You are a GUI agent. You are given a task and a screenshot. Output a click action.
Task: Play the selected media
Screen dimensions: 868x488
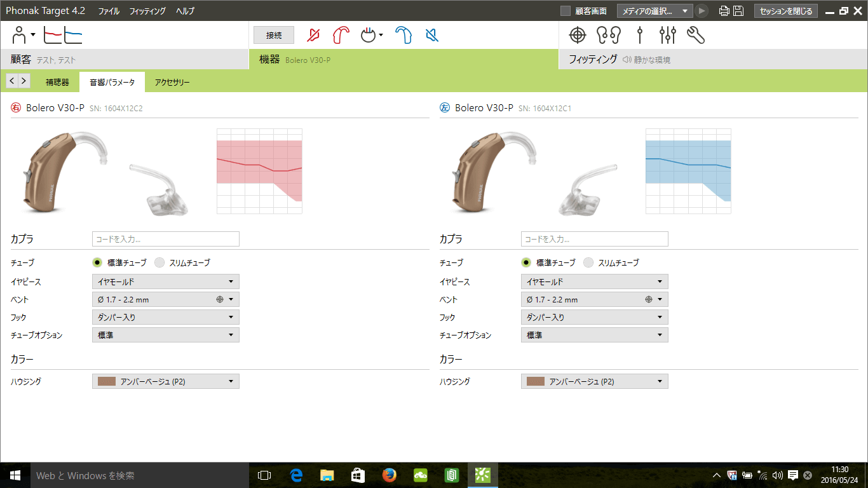[702, 11]
